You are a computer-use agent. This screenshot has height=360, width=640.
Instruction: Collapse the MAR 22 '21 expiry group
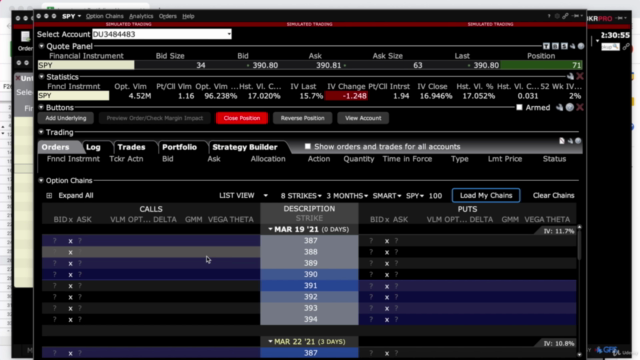click(x=270, y=341)
